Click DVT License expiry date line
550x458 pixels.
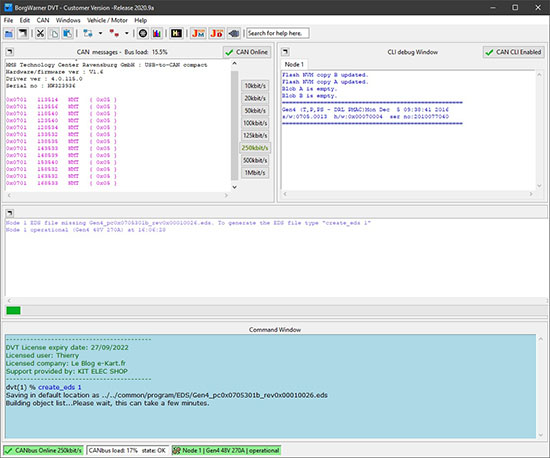coord(67,348)
